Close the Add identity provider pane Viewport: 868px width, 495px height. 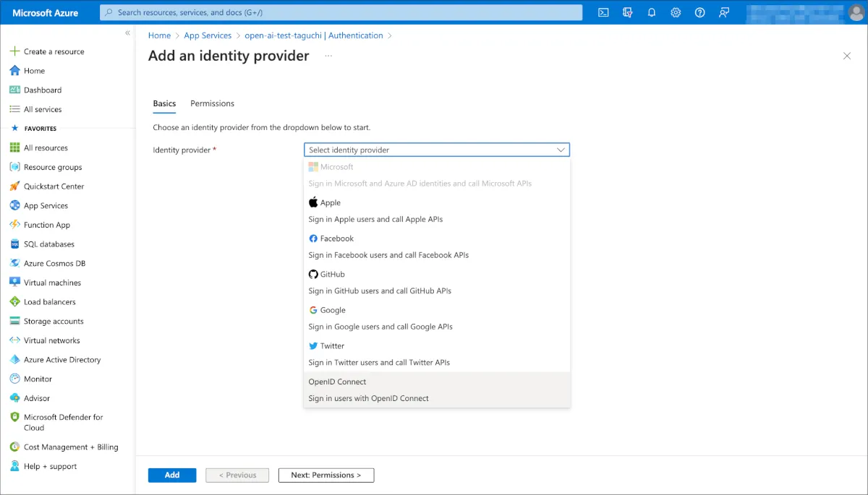tap(847, 56)
